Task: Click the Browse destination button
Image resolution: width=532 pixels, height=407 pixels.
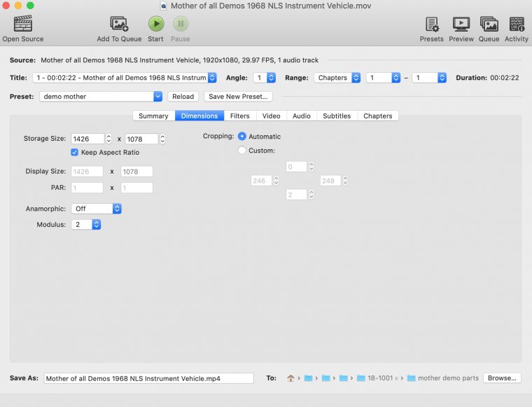Action: (502, 378)
